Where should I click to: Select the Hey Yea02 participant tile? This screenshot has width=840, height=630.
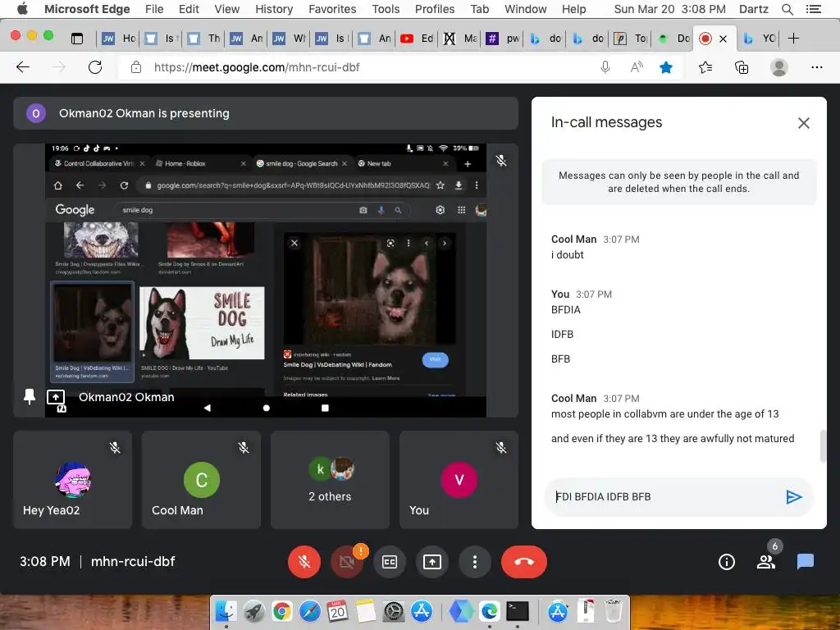click(72, 479)
